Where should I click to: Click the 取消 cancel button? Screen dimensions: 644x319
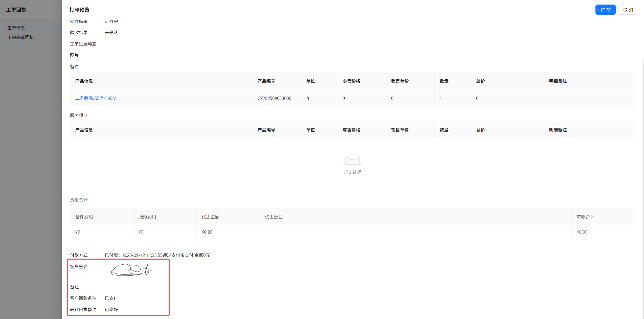628,10
